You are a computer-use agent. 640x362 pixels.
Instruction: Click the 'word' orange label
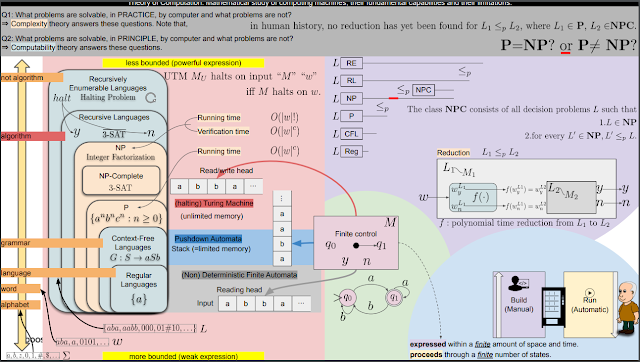pos(20,289)
